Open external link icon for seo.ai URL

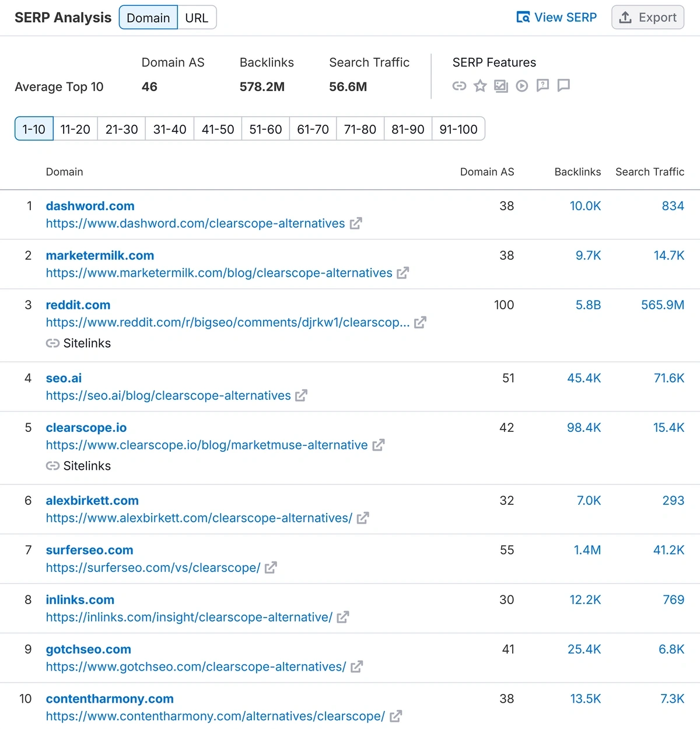[x=301, y=396]
